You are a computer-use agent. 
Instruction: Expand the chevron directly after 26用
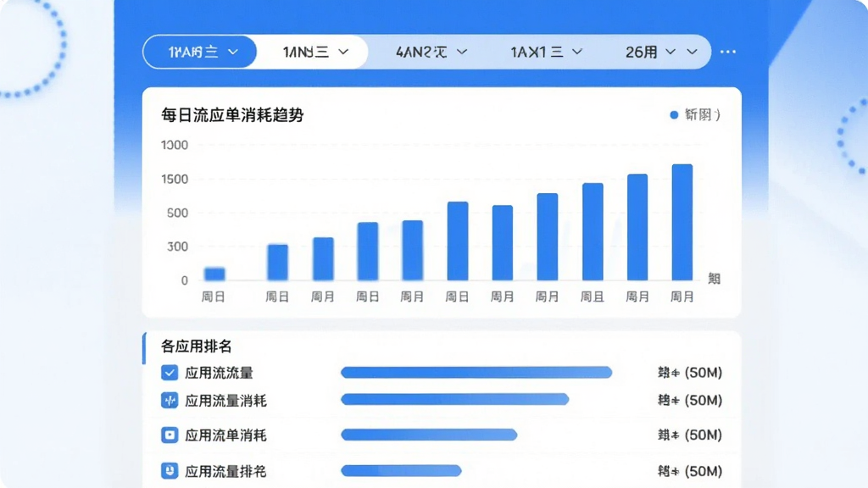670,52
